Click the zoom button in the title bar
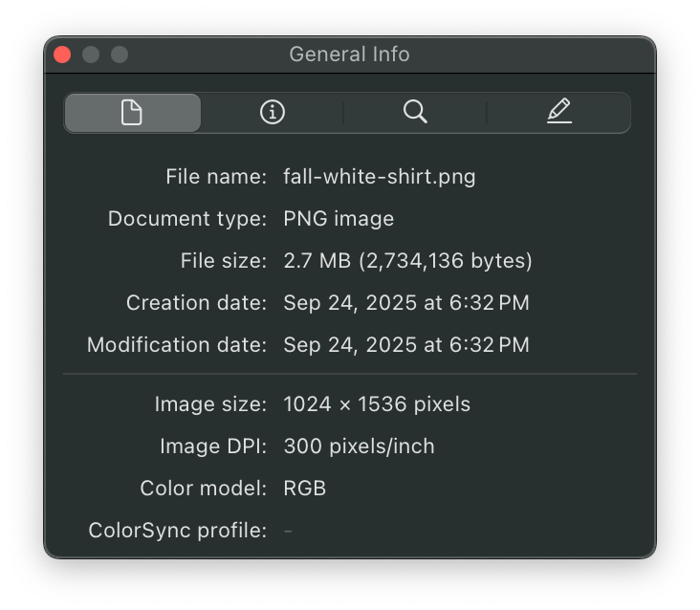This screenshot has width=700, height=610. pyautogui.click(x=120, y=54)
